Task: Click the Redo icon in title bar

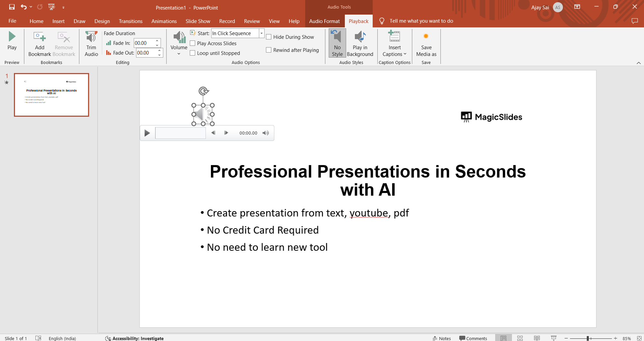Action: coord(40,7)
